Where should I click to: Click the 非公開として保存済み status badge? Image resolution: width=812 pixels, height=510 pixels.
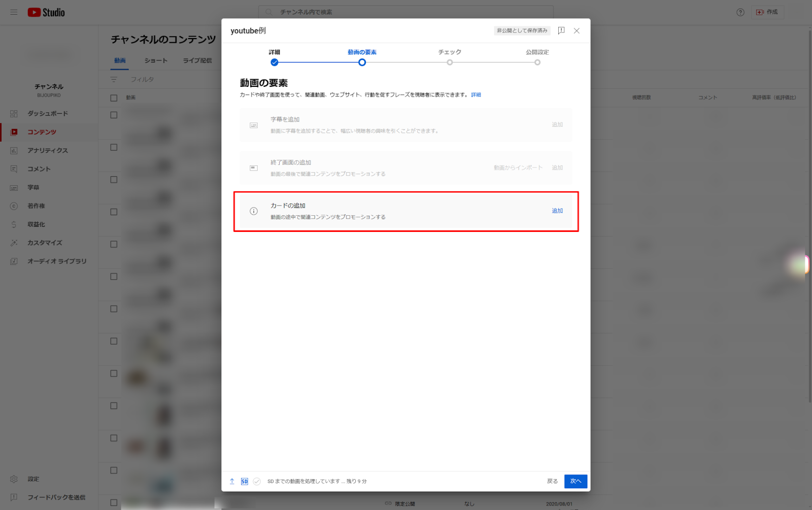pyautogui.click(x=522, y=31)
